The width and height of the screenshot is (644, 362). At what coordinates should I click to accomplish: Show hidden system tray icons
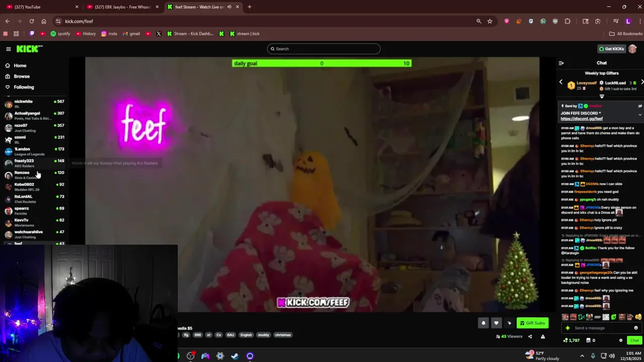[582, 355]
